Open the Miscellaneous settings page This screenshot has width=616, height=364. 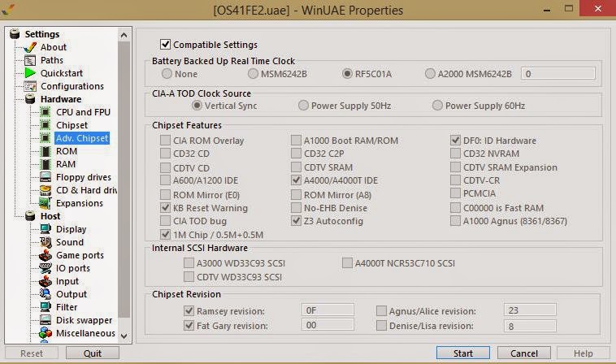85,333
